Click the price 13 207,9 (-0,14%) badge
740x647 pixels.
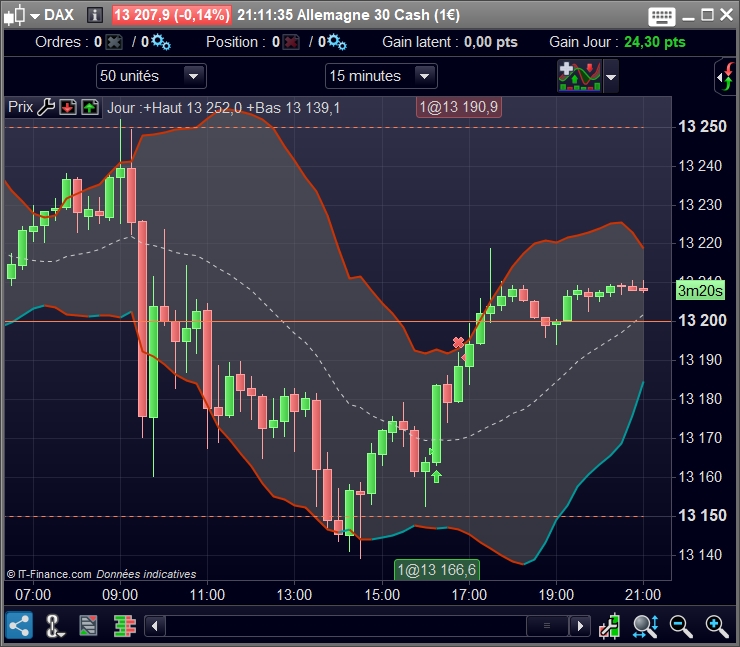[171, 15]
